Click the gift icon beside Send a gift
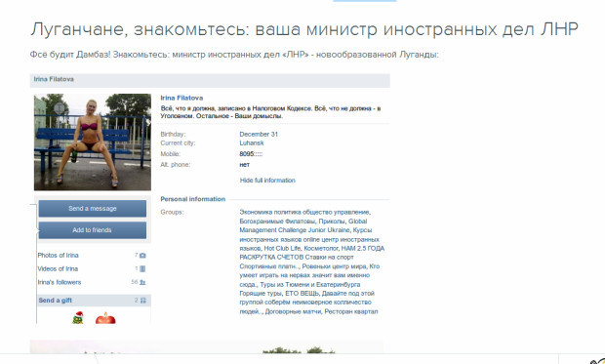 pyautogui.click(x=143, y=301)
